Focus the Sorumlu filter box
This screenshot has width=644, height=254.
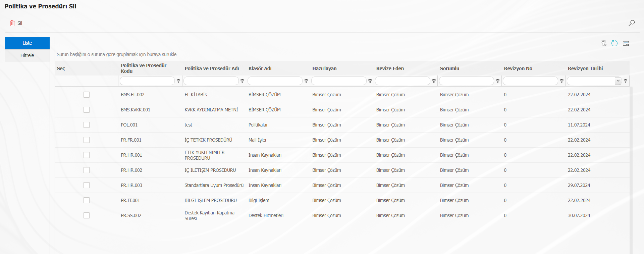467,81
